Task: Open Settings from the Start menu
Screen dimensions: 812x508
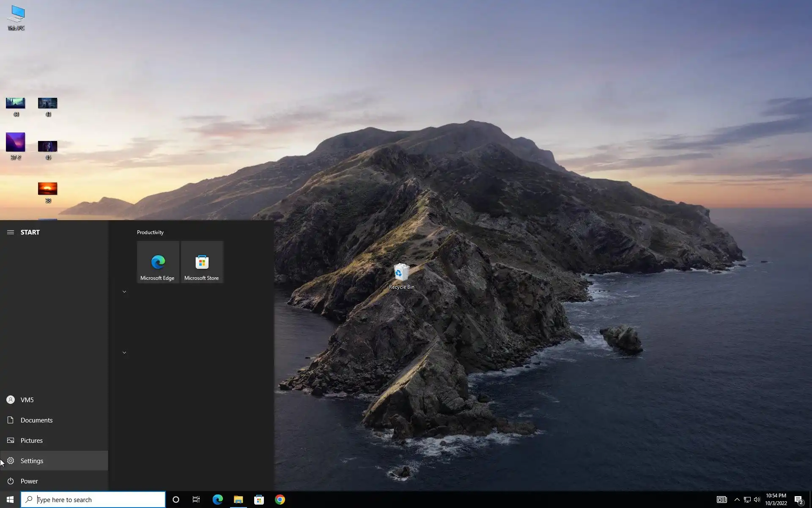Action: click(x=32, y=461)
